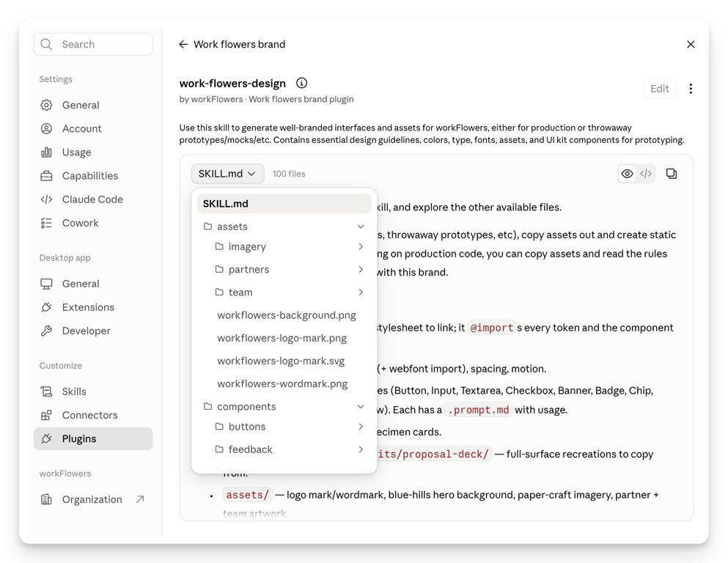Collapse the components folder chevron

click(361, 407)
